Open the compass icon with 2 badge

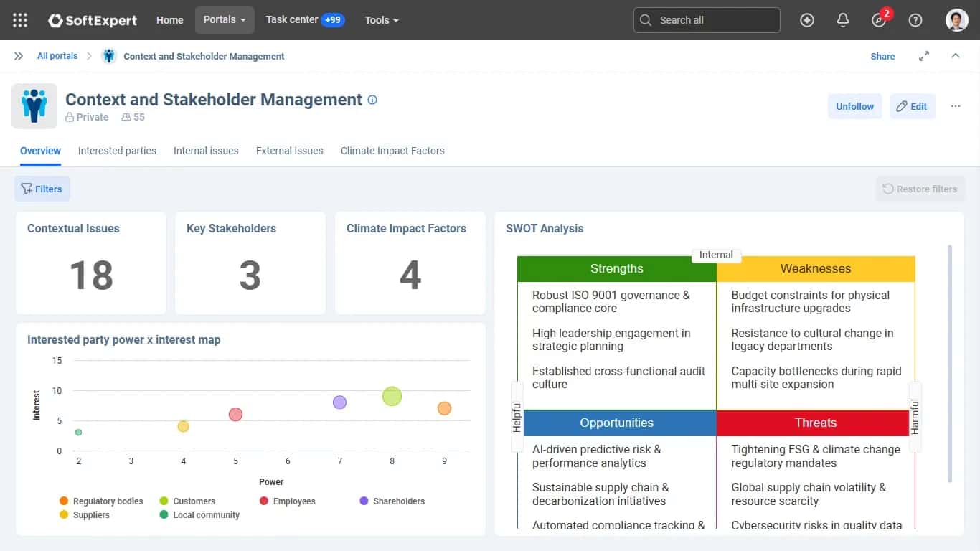880,20
